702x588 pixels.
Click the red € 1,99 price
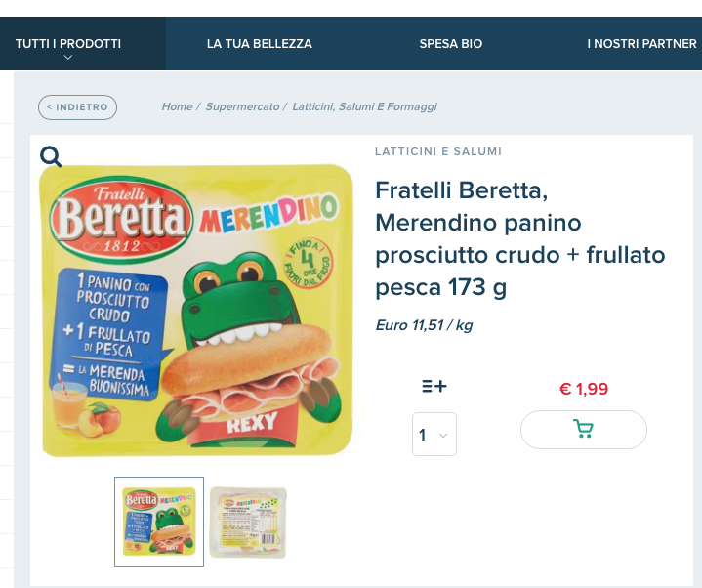pyautogui.click(x=583, y=389)
